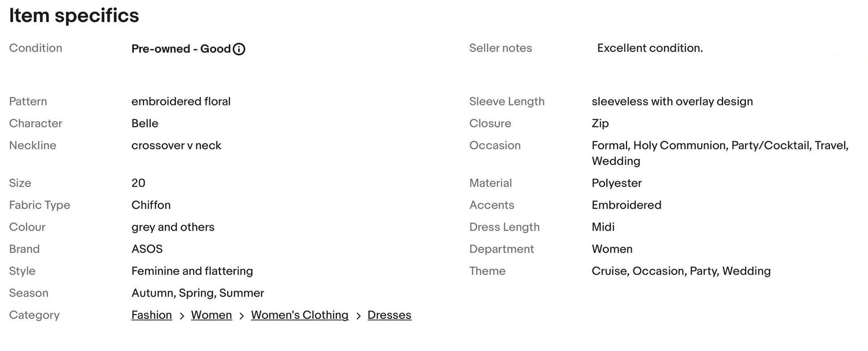The width and height of the screenshot is (868, 351).
Task: Click the Pre-owned - Good condition text
Action: tap(181, 49)
